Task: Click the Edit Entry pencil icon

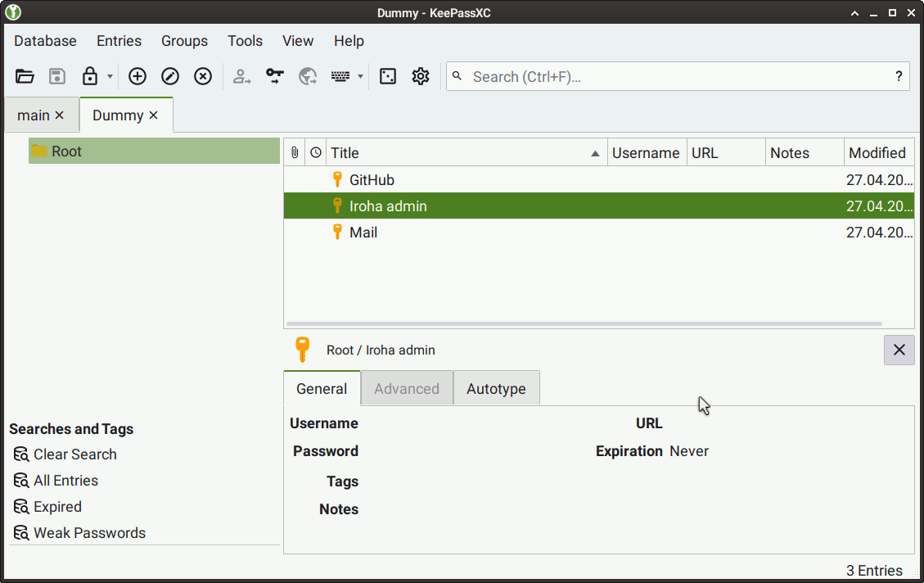Action: [170, 77]
